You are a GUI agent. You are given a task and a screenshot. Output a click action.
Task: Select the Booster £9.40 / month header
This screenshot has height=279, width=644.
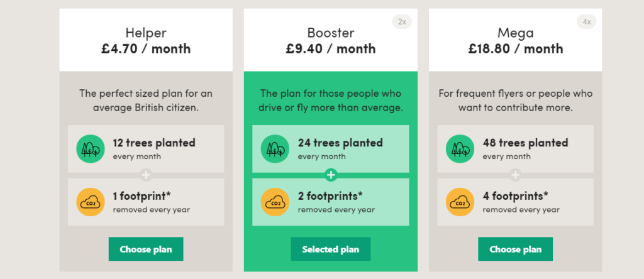[331, 40]
